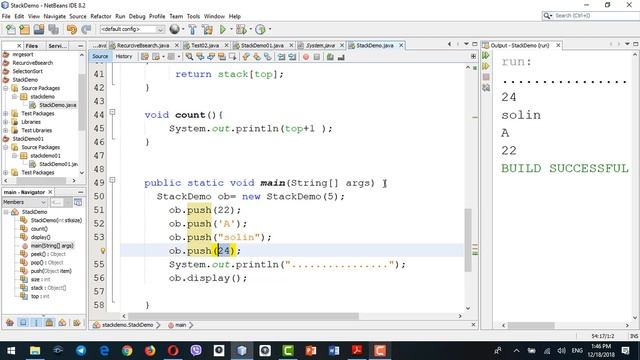Click the Profile Project clock icon

coord(260,29)
